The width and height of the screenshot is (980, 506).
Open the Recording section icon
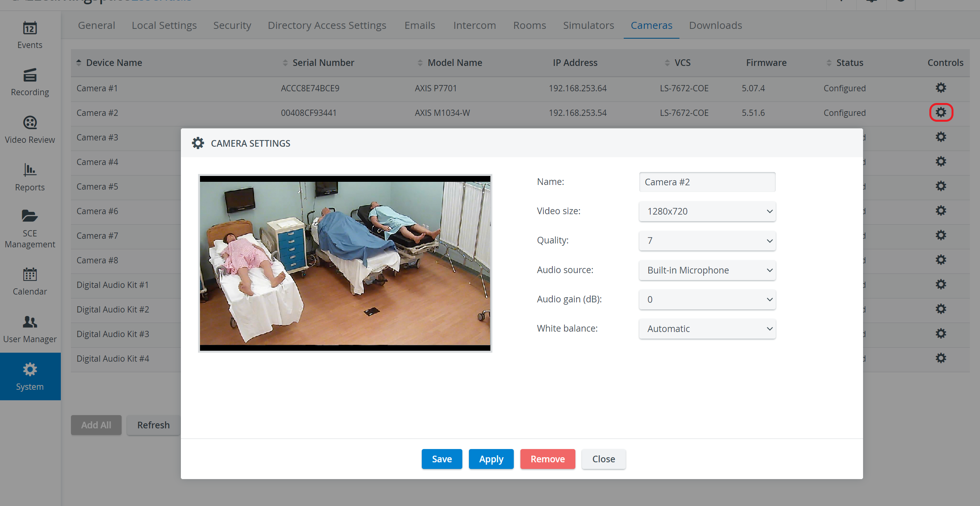tap(30, 75)
